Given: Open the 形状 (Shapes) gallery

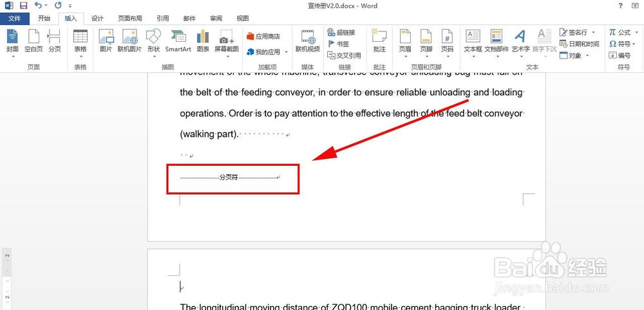Looking at the screenshot, I should [x=154, y=43].
